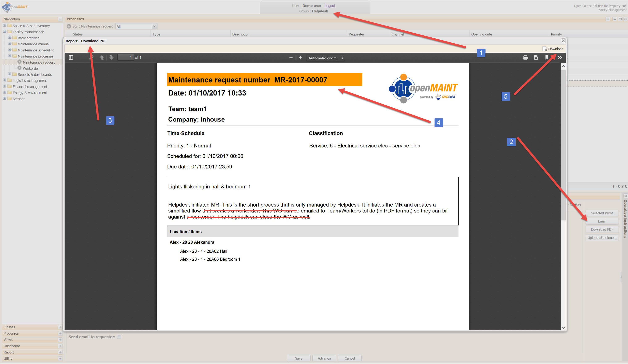Click the Logout link
This screenshot has width=628, height=364.
coord(329,6)
